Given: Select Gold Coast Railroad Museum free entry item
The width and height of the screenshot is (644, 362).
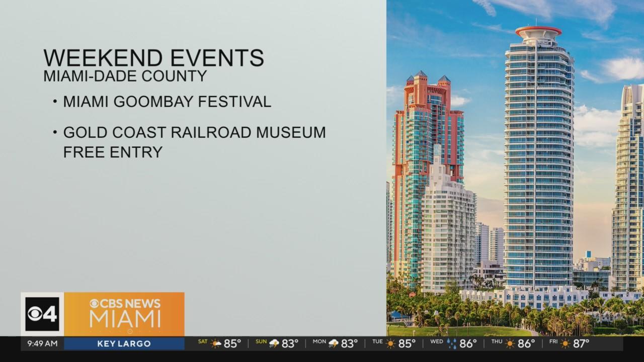Looking at the screenshot, I should [x=194, y=142].
